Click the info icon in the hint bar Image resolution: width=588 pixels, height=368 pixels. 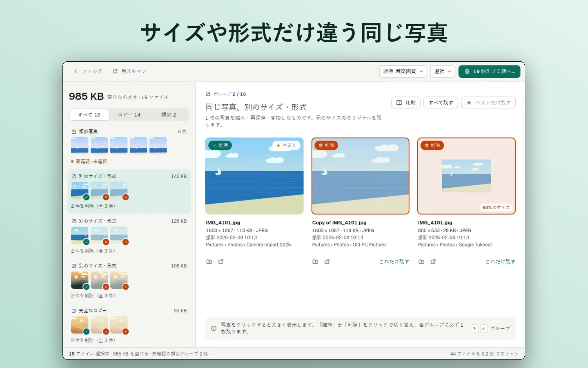tap(214, 328)
